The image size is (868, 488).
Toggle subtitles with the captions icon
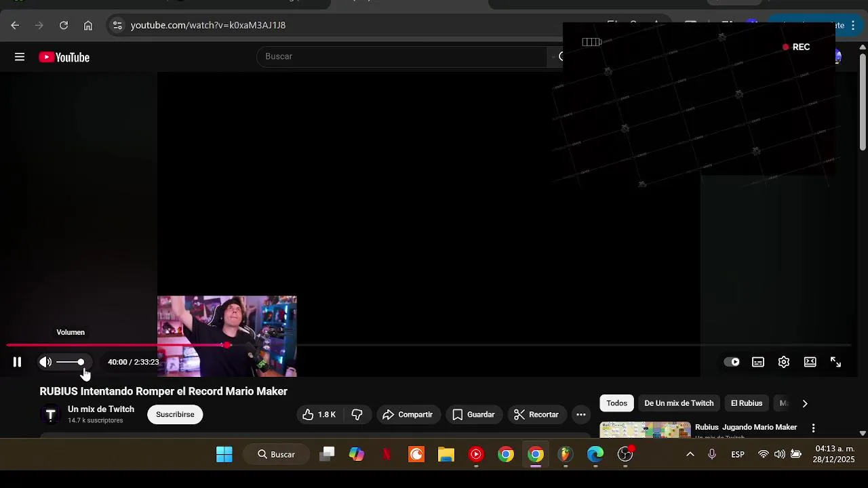[758, 362]
